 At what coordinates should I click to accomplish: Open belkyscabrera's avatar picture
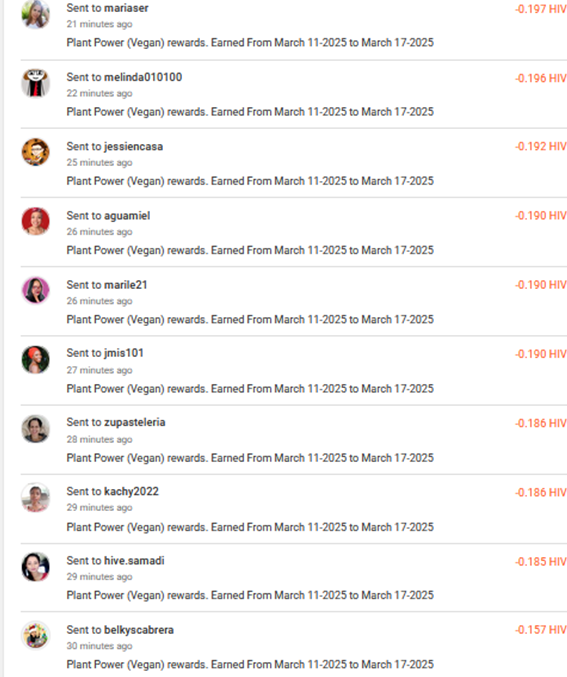coord(35,635)
